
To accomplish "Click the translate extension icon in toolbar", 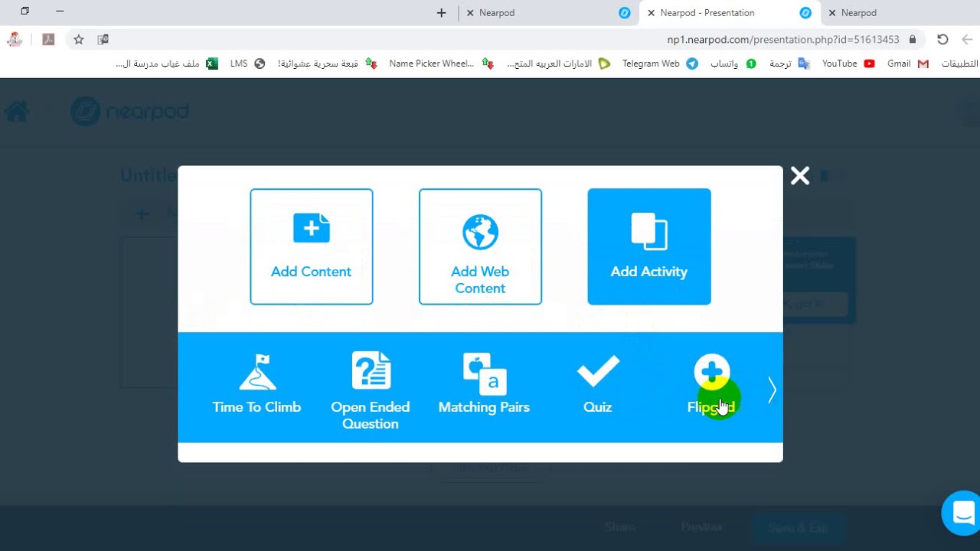I will click(x=103, y=39).
